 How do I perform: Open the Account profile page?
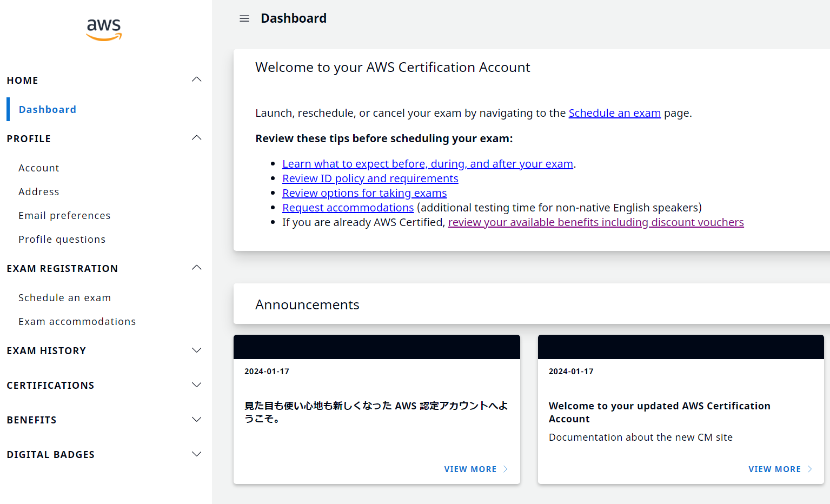click(39, 168)
